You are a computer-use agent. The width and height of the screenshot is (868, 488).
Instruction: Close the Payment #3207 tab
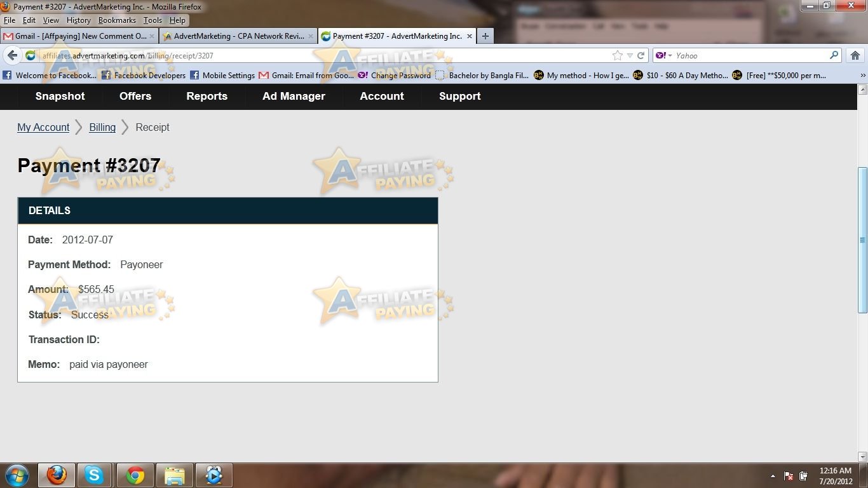[470, 36]
